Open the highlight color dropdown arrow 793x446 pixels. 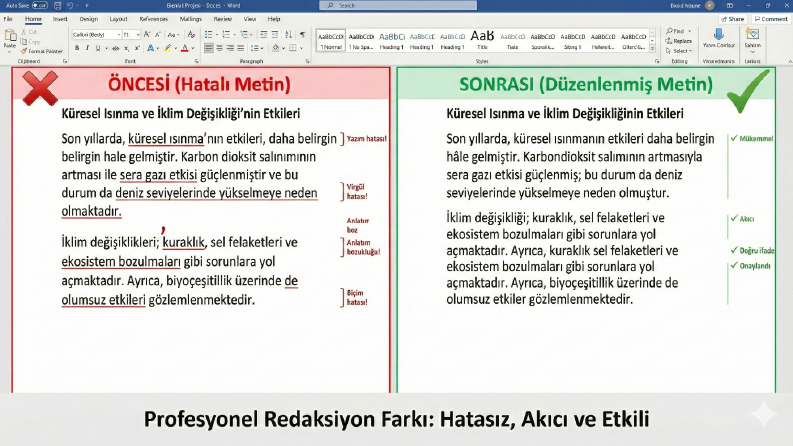pos(175,48)
